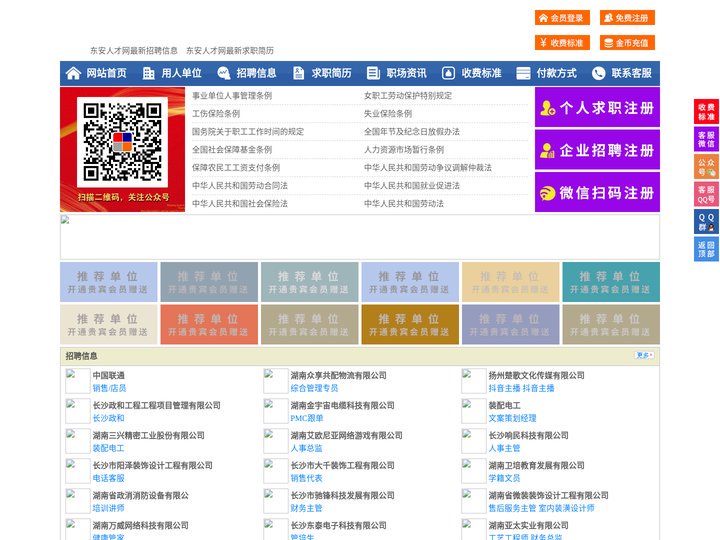Viewport: 720px width, 540px height.
Task: Click 更多 in 招聘信息 header
Action: click(644, 355)
